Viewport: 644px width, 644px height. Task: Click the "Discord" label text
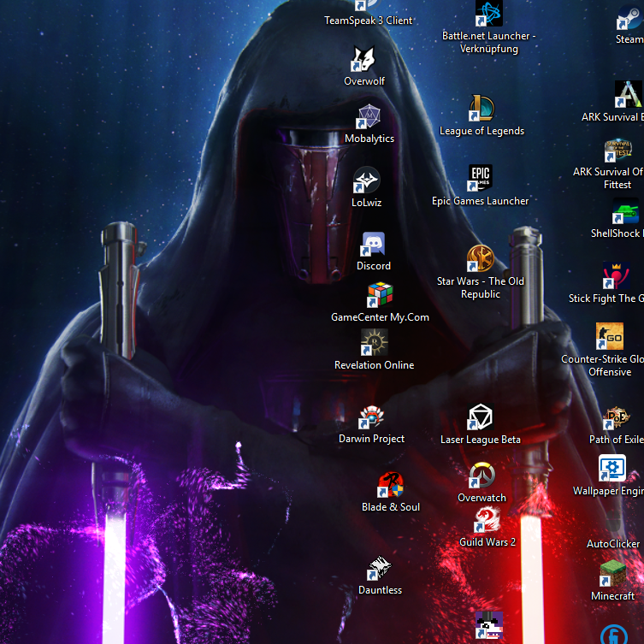coord(374,266)
